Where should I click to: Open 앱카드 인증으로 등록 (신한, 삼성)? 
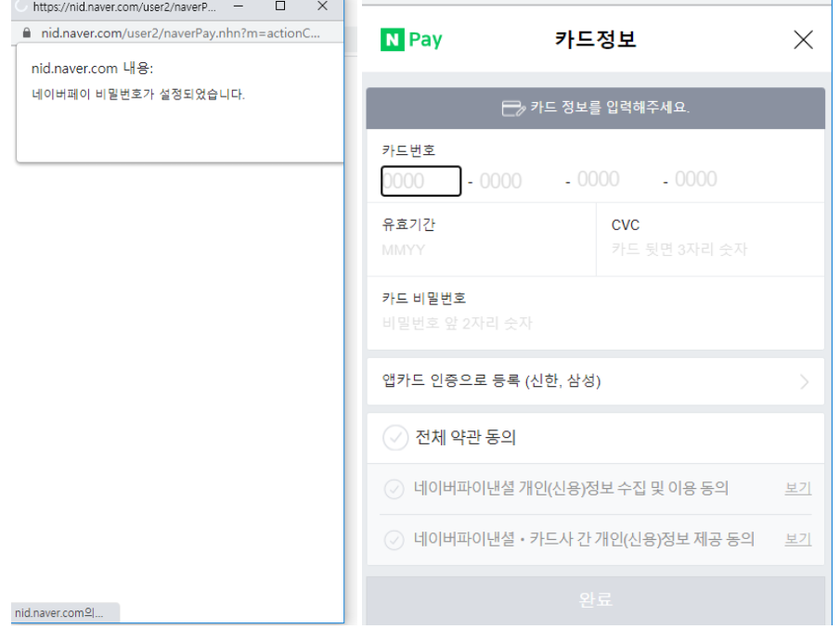595,381
